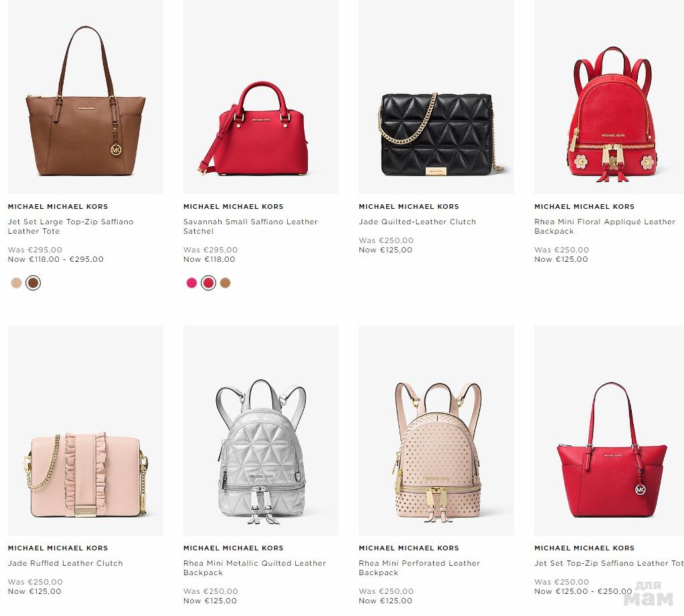Choose the red swatch for Savannah satchel
Image resolution: width=684 pixels, height=616 pixels.
click(x=209, y=283)
